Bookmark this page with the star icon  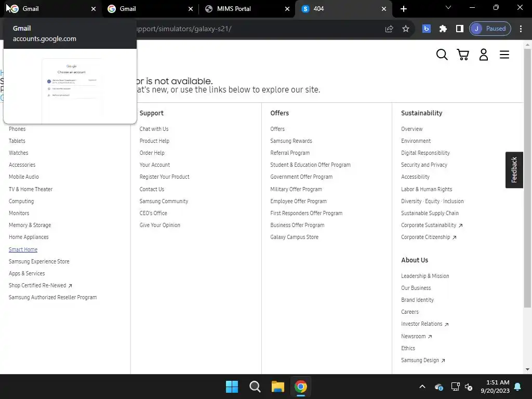click(405, 29)
